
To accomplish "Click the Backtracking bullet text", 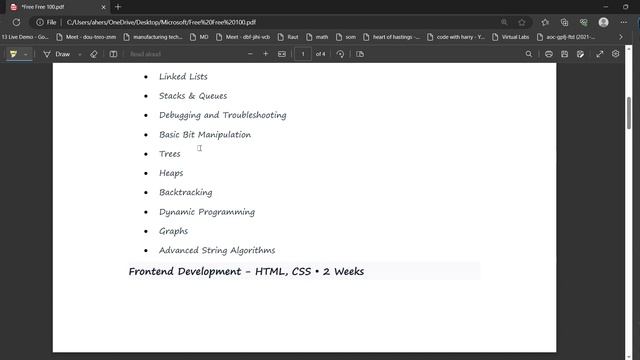I will (x=186, y=193).
